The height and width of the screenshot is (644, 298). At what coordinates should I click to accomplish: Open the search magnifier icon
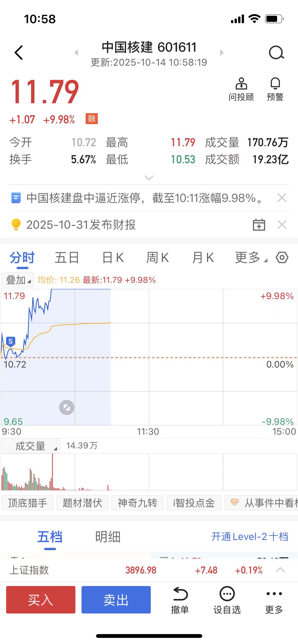coord(276,53)
